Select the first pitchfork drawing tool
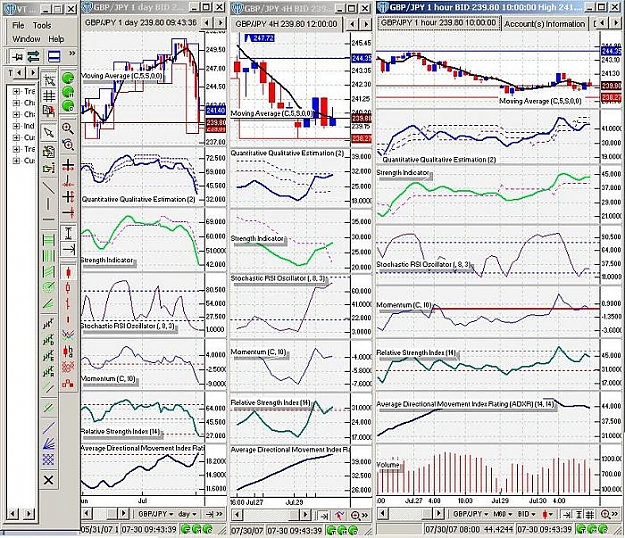625x538 pixels. tap(49, 324)
